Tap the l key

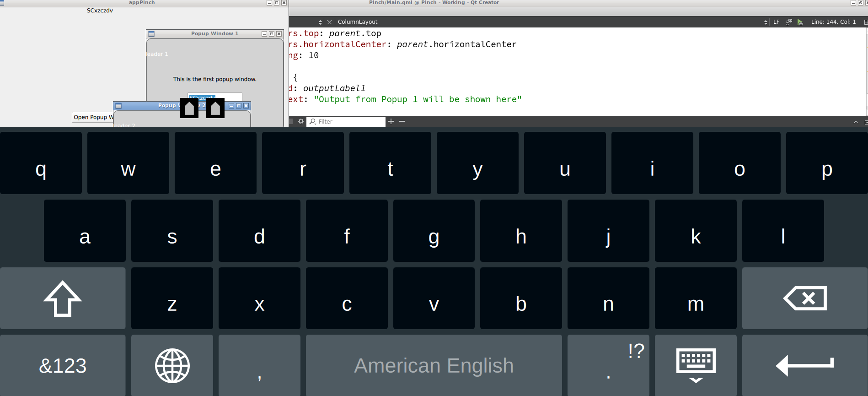tap(783, 231)
